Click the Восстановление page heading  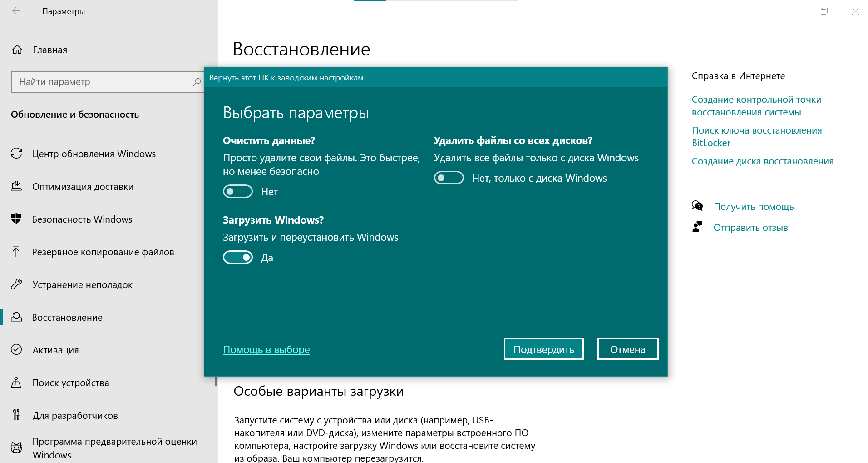[x=301, y=49]
